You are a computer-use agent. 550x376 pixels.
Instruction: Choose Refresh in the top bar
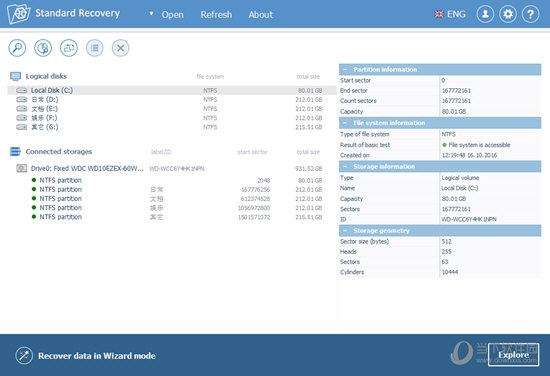[216, 14]
